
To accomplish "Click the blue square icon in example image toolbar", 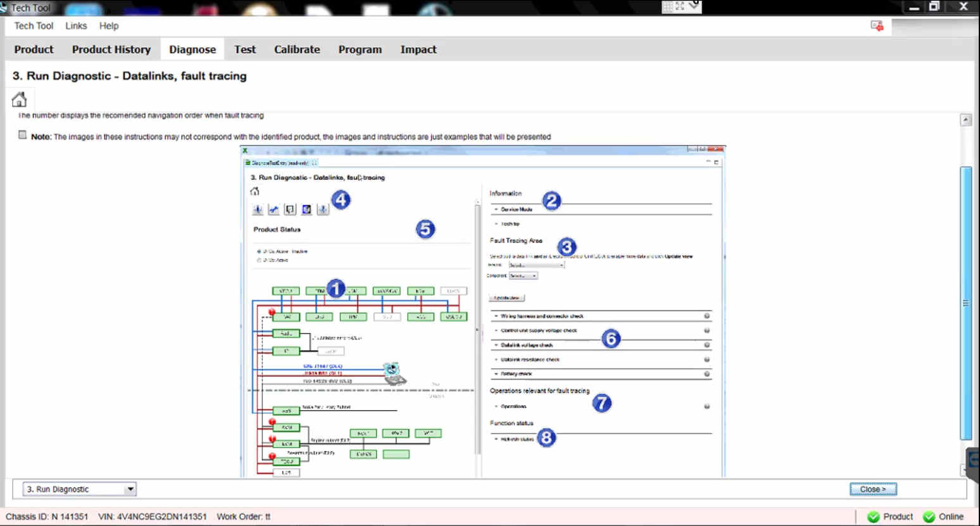I will tap(306, 210).
